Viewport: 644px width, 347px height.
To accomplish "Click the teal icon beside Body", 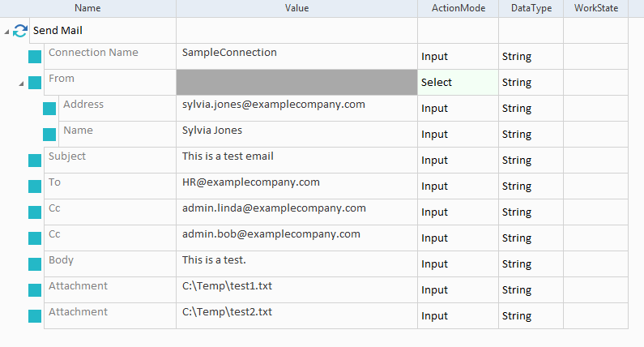I will pos(35,264).
